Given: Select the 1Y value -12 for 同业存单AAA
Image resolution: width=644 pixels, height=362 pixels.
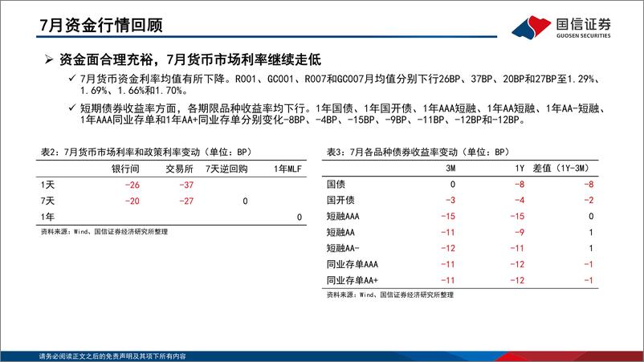Looking at the screenshot, I should (517, 264).
